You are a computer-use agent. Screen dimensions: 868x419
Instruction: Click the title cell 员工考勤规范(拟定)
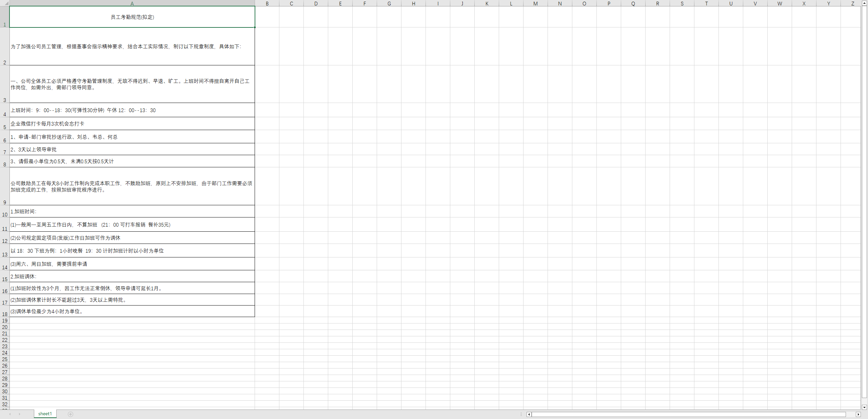[132, 17]
